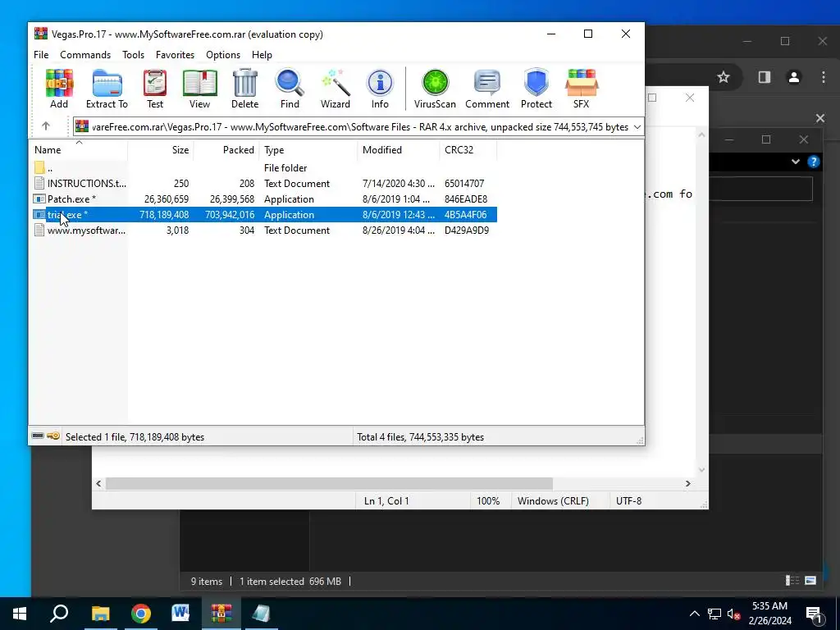Open the Favorites menu
The image size is (840, 630).
coord(175,55)
